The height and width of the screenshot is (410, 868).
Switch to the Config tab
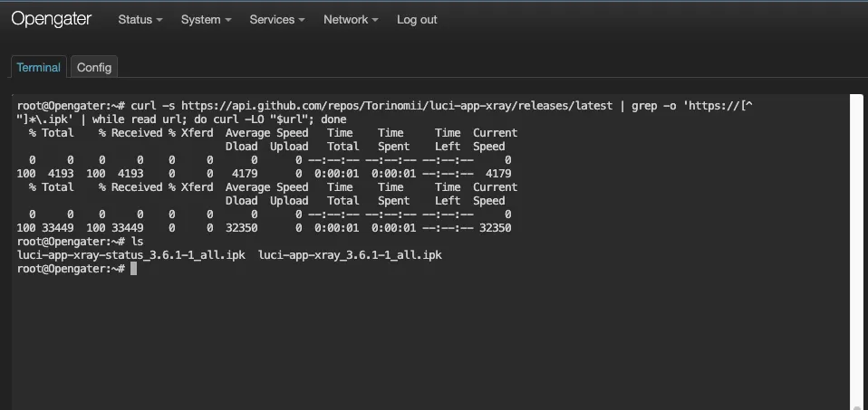click(94, 67)
